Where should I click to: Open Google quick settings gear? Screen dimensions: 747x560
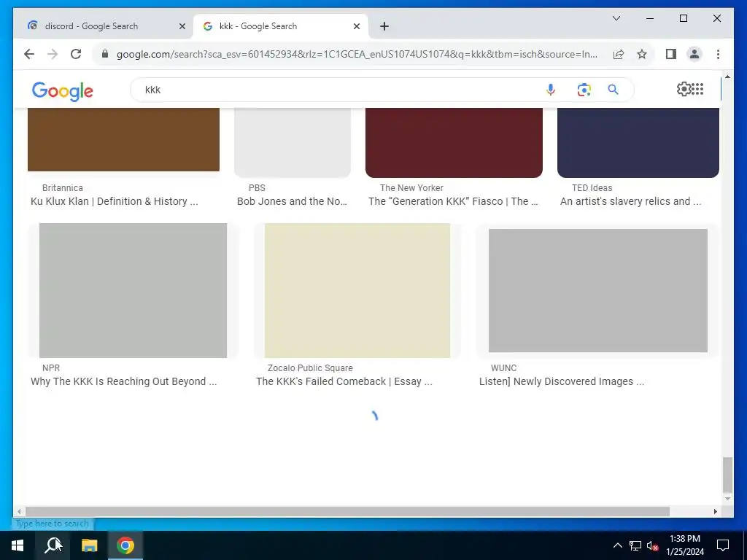point(684,89)
